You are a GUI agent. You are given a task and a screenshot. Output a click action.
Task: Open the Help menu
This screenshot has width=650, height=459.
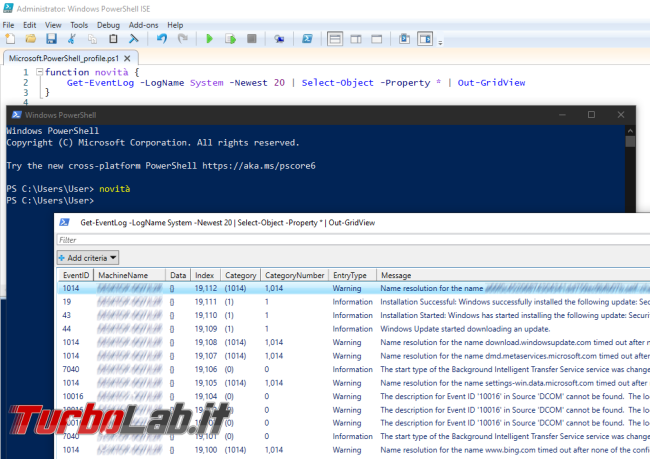point(175,25)
